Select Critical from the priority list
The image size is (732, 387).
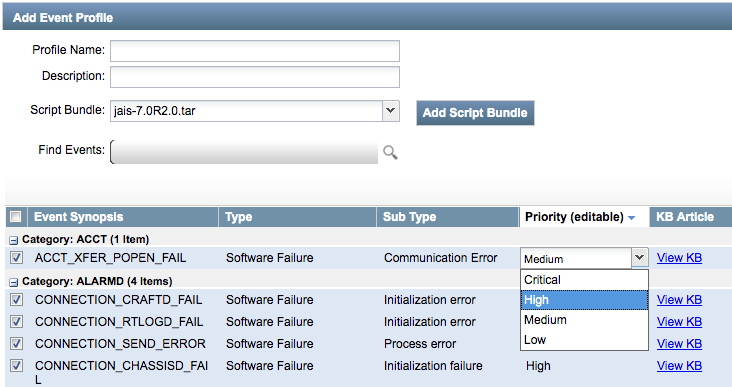pos(584,280)
